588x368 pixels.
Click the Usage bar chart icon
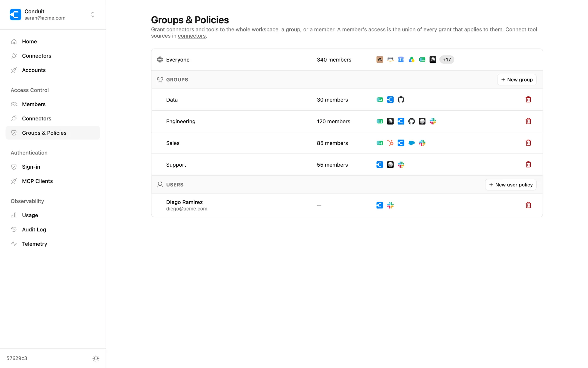click(x=14, y=215)
